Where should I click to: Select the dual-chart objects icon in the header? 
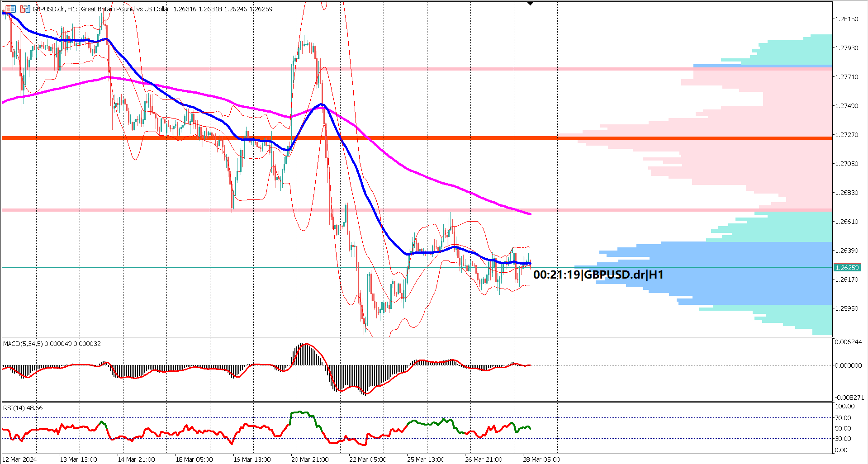[25, 9]
